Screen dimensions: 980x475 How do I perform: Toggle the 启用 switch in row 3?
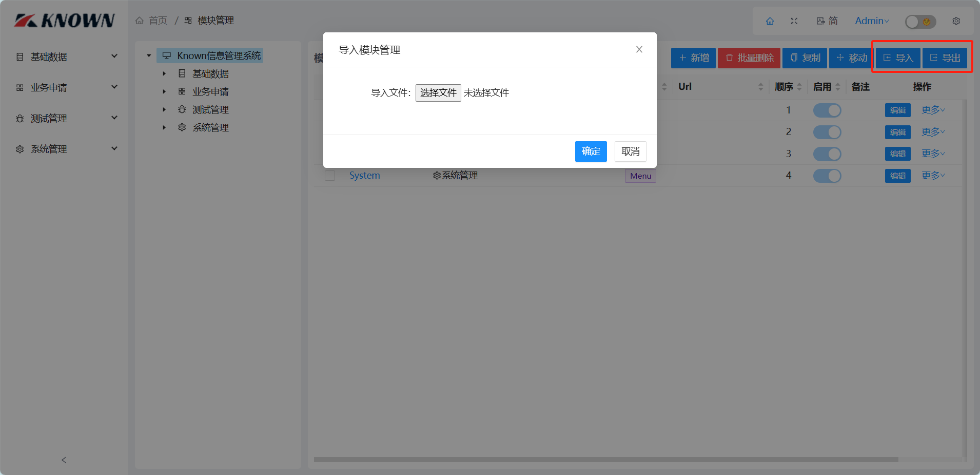point(827,154)
